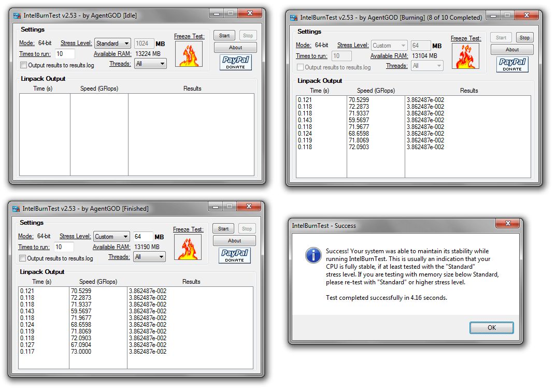
Task: Click Times to run label in Burning window
Action: [311, 56]
